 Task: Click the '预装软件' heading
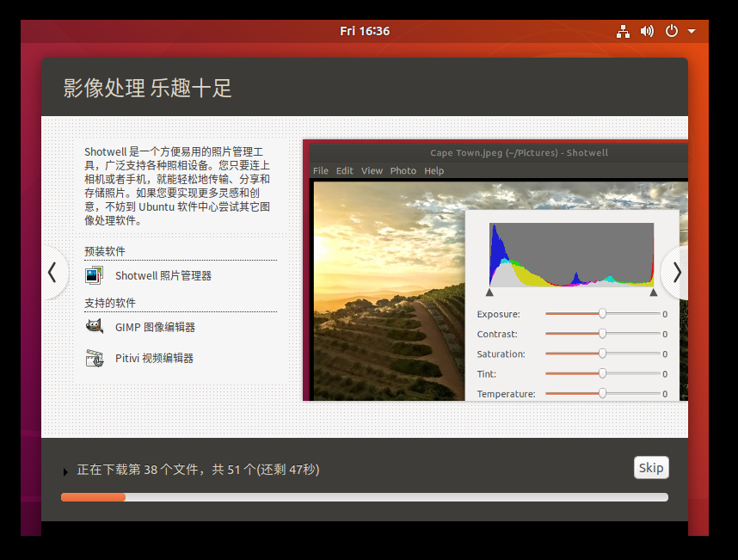pos(105,251)
